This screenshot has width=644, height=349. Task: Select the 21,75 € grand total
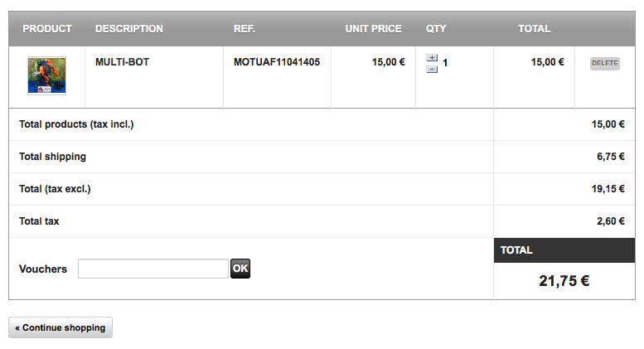[564, 281]
